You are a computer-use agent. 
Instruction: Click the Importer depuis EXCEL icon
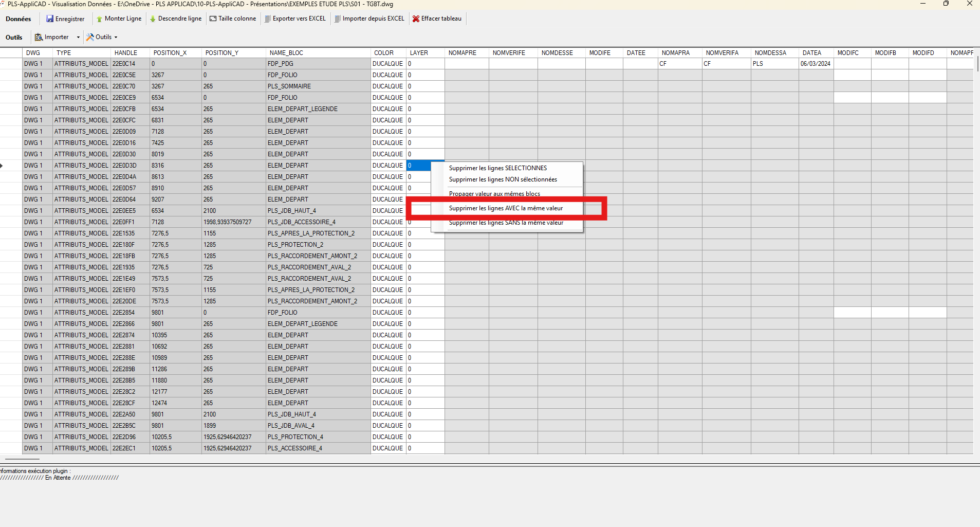337,19
